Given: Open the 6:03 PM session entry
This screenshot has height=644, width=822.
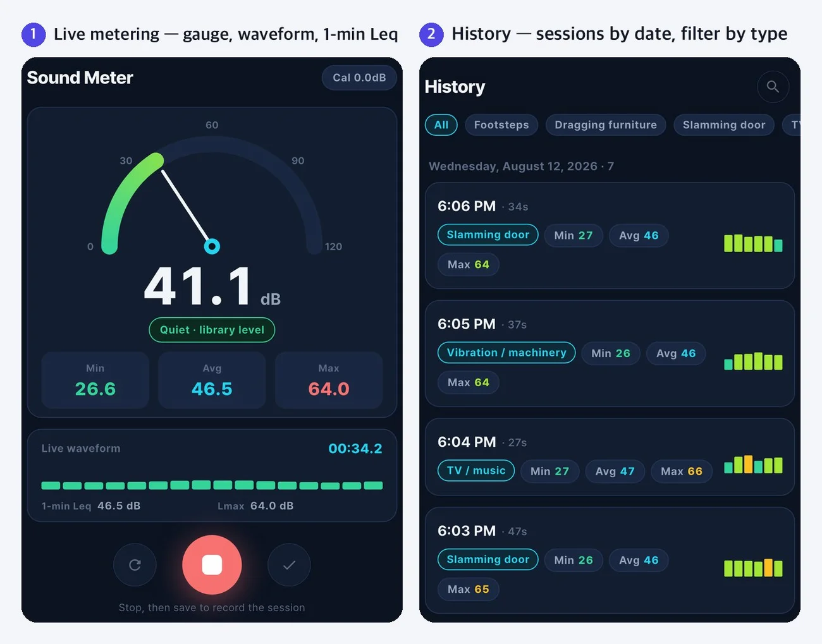Looking at the screenshot, I should tap(610, 560).
